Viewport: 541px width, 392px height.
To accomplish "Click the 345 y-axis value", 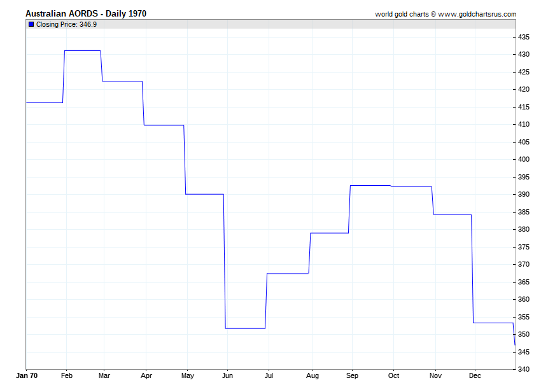I will [x=524, y=353].
